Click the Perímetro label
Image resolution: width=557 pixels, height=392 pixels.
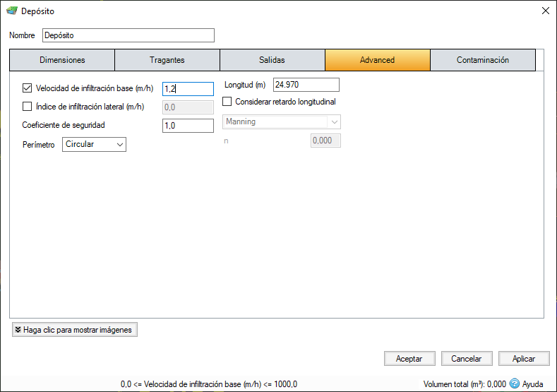point(38,145)
